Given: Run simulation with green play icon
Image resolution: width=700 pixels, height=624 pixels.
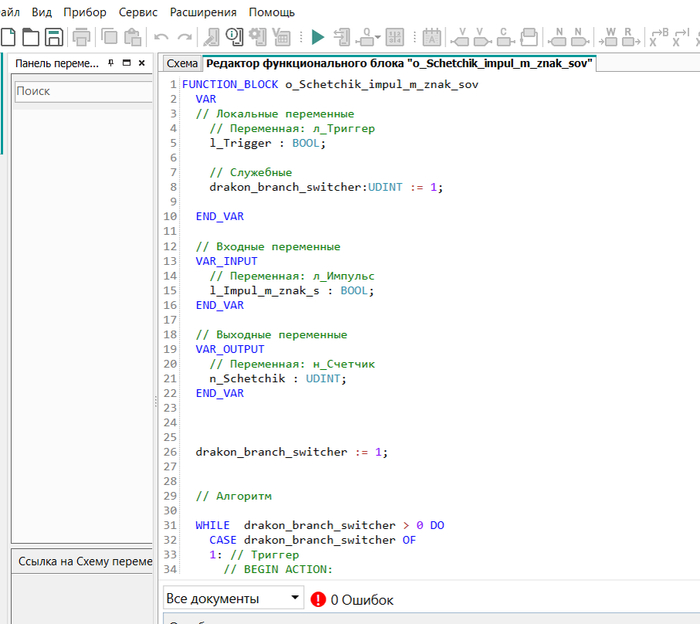Looking at the screenshot, I should [317, 38].
